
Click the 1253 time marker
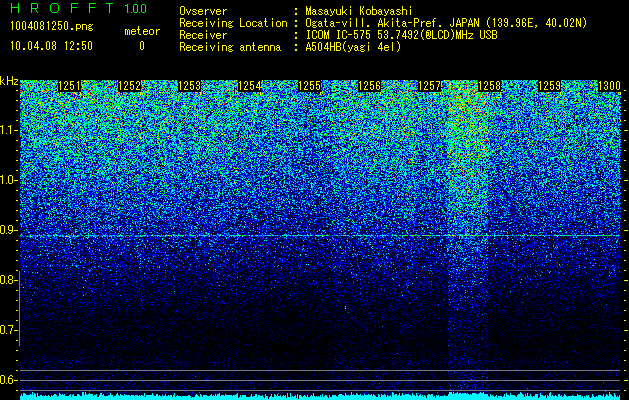point(189,86)
